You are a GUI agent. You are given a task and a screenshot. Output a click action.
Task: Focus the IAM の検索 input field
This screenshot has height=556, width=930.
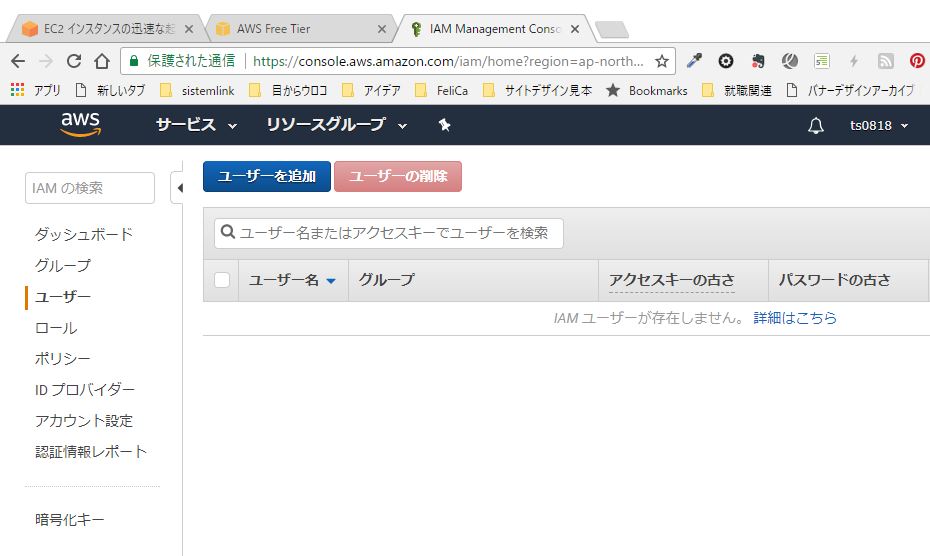90,188
